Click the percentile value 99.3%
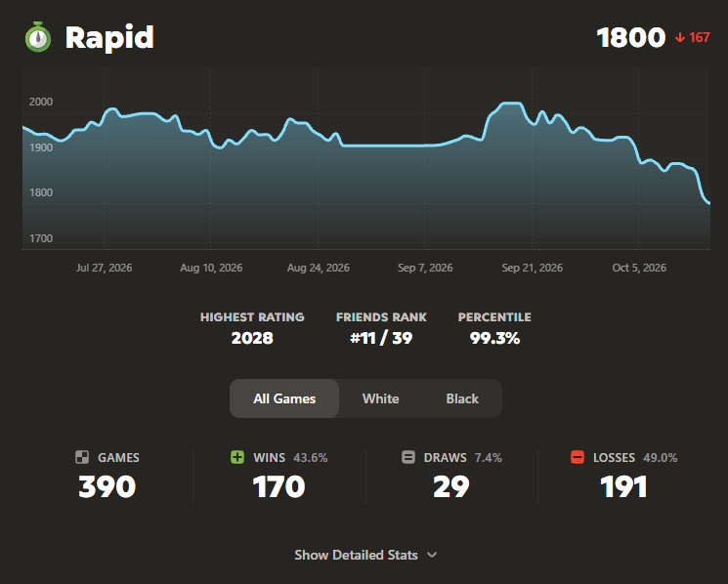 click(x=494, y=338)
